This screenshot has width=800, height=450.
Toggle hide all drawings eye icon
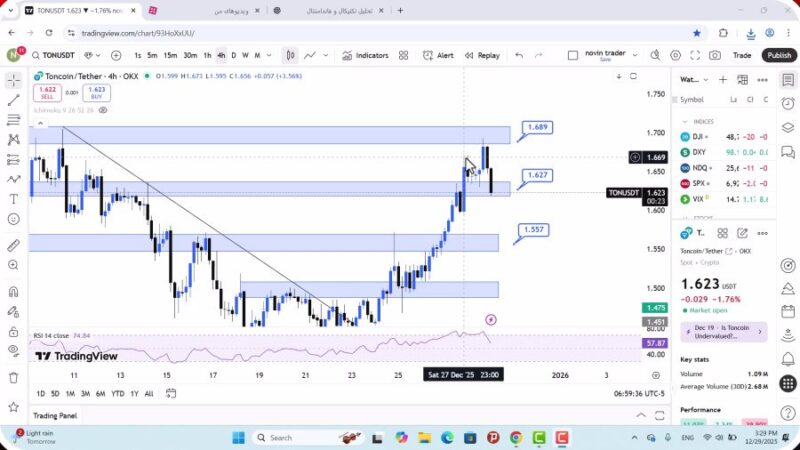click(13, 348)
